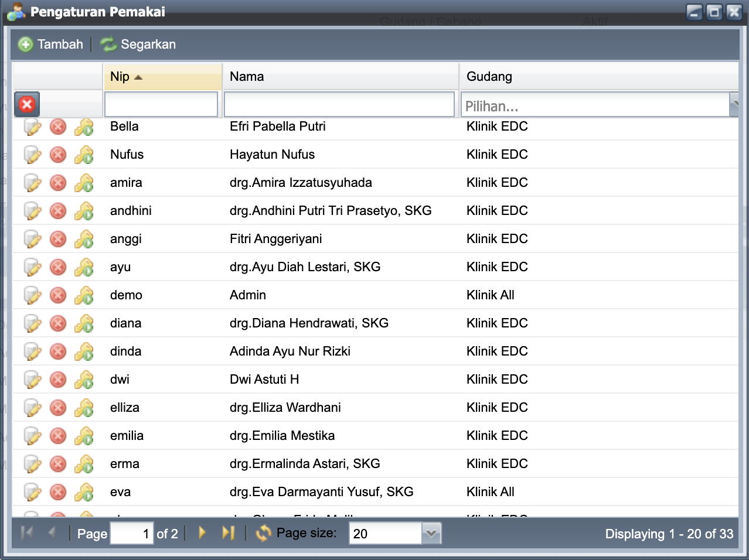
Task: Edit the diana user row
Action: coord(32,323)
